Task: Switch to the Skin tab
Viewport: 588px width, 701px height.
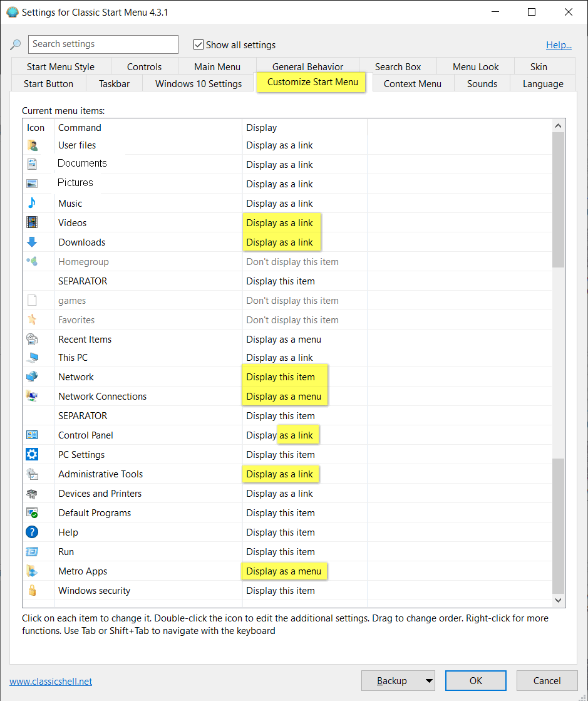Action: (x=539, y=66)
